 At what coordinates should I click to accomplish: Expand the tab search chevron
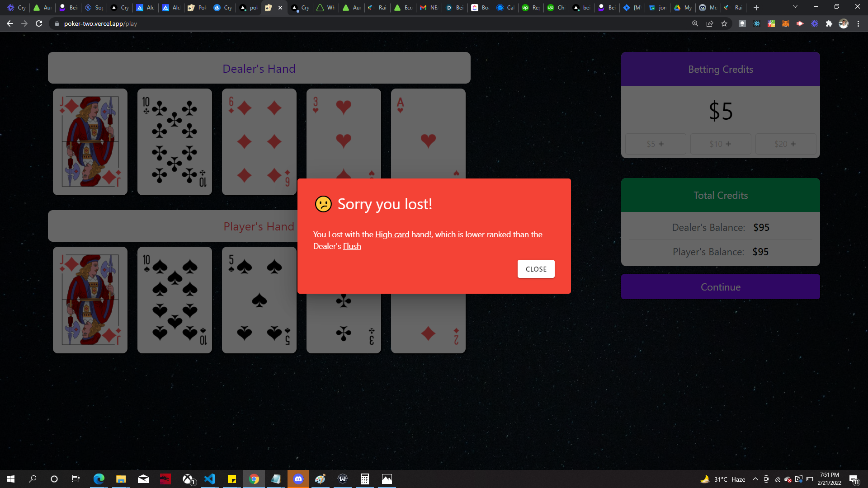click(x=795, y=7)
